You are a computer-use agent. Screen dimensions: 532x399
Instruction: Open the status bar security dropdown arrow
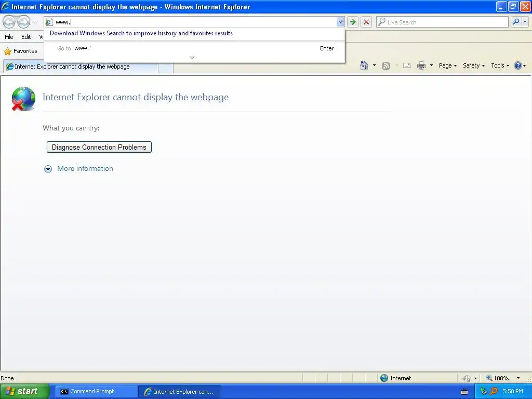(475, 378)
